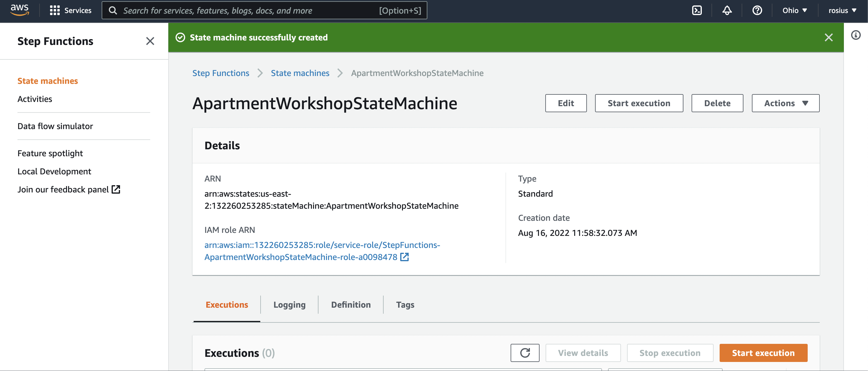The image size is (868, 371).
Task: Switch to the Definition tab
Action: (351, 305)
